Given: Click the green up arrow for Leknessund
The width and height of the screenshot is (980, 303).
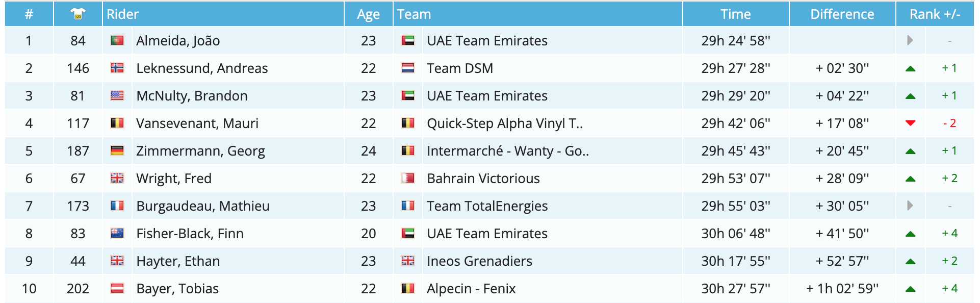Looking at the screenshot, I should [910, 68].
